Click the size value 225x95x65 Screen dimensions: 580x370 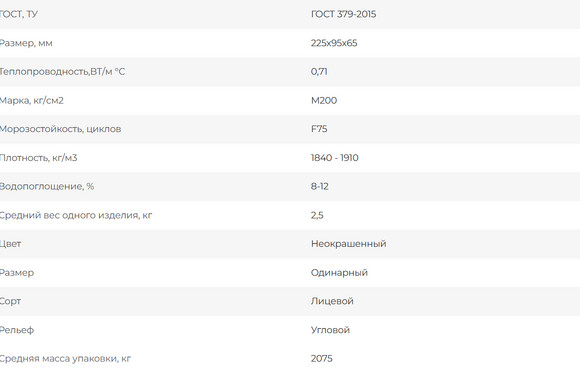[x=334, y=43]
